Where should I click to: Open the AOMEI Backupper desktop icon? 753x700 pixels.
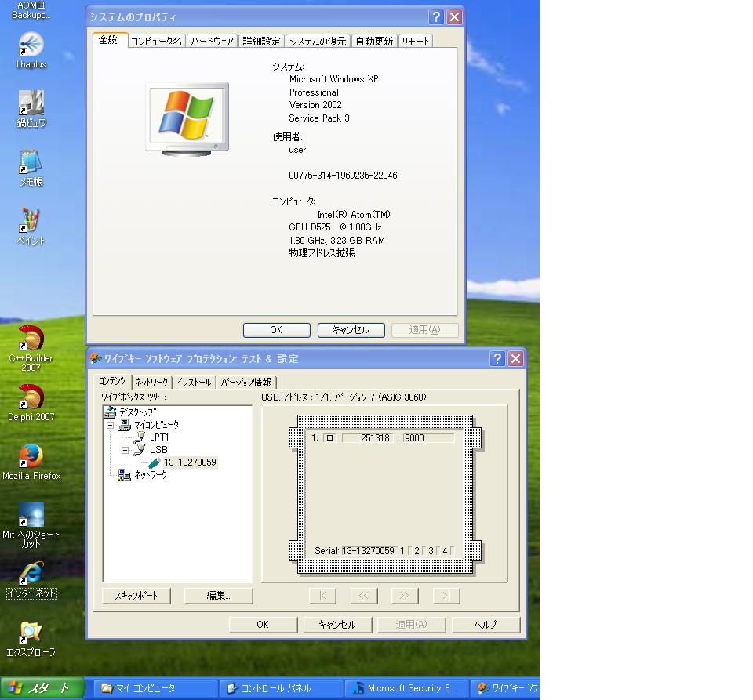pos(31,9)
